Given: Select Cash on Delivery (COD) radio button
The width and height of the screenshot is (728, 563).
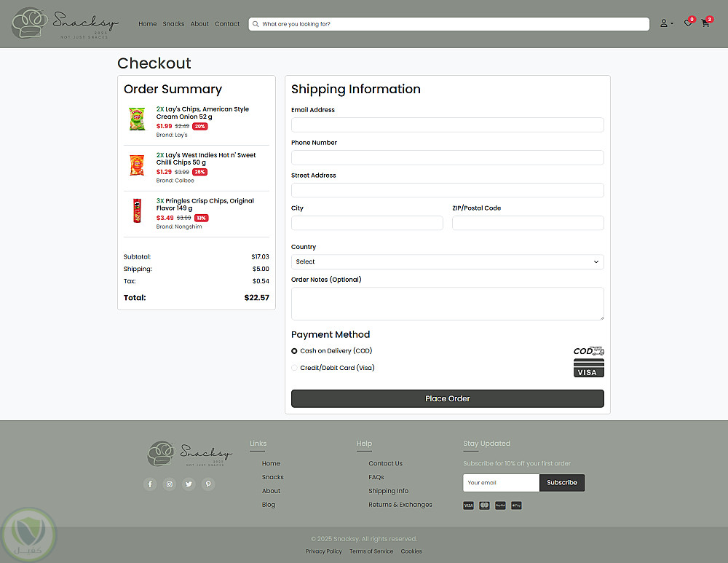Looking at the screenshot, I should click(x=294, y=351).
